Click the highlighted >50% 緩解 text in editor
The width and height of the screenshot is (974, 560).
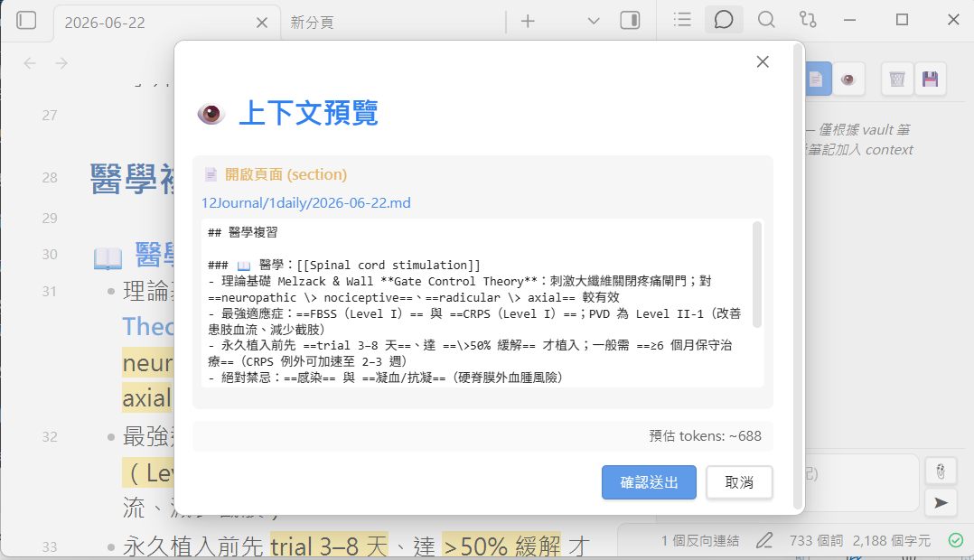(501, 546)
